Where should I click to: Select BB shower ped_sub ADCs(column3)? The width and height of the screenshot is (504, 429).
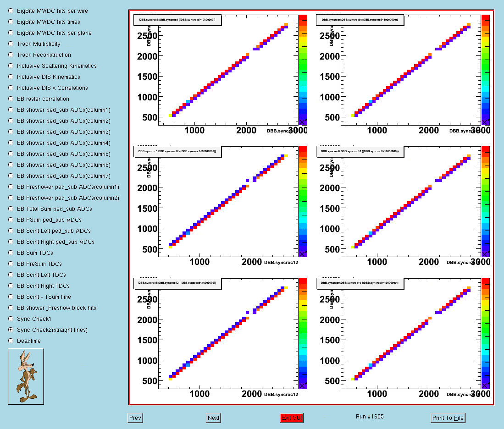(x=59, y=132)
